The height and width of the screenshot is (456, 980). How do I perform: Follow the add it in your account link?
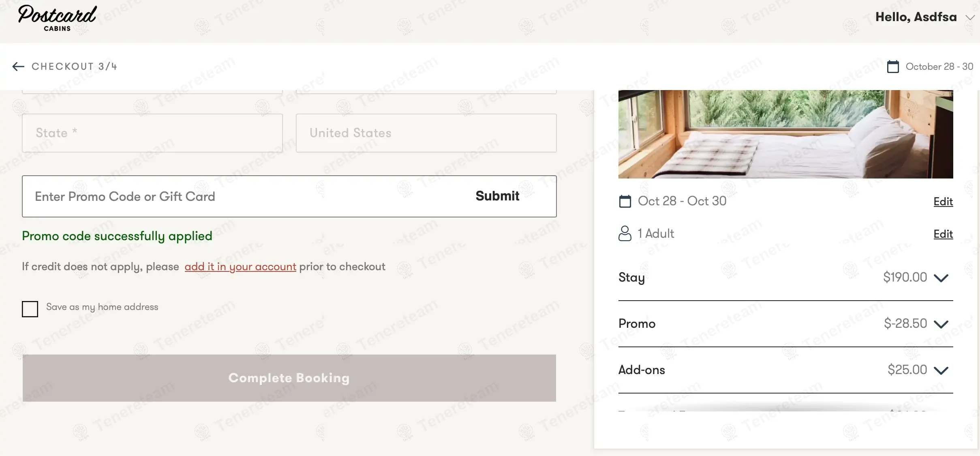tap(240, 267)
